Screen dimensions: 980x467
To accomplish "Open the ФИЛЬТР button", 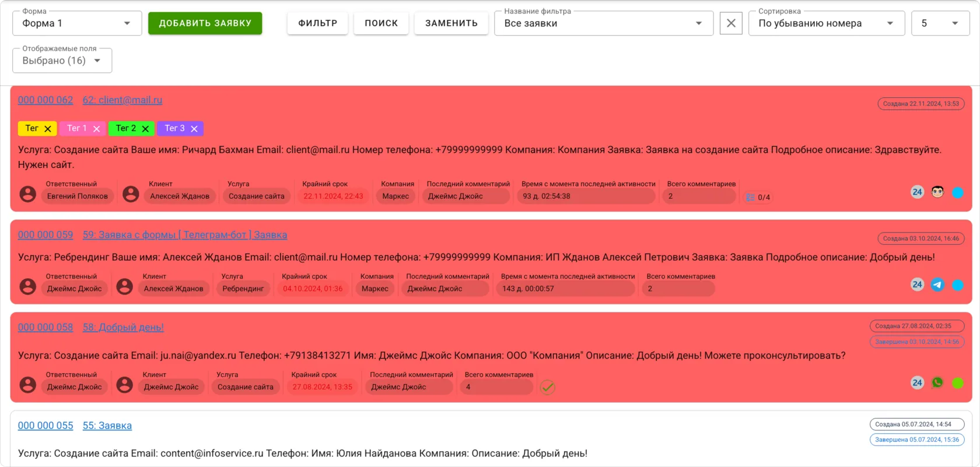I will click(x=318, y=23).
